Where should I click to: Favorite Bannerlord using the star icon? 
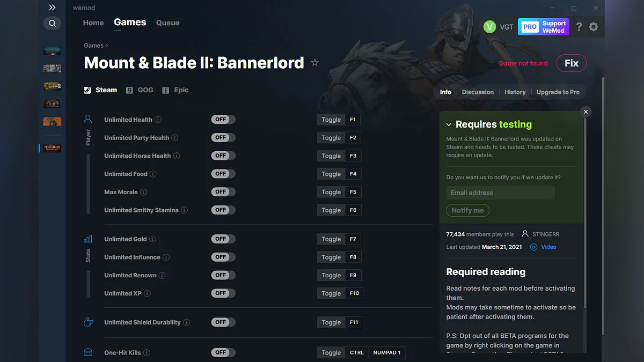coord(315,62)
